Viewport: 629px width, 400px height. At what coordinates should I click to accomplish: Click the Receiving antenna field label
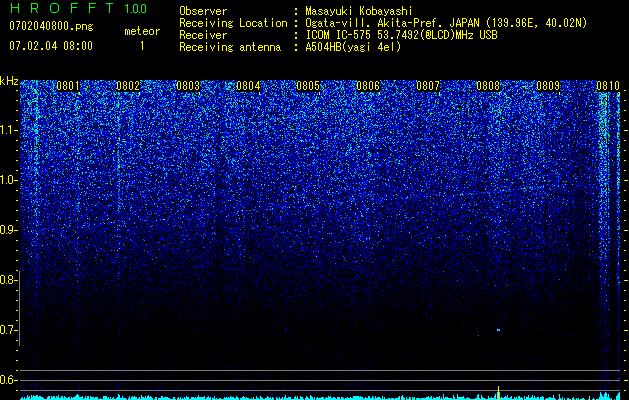[x=230, y=47]
